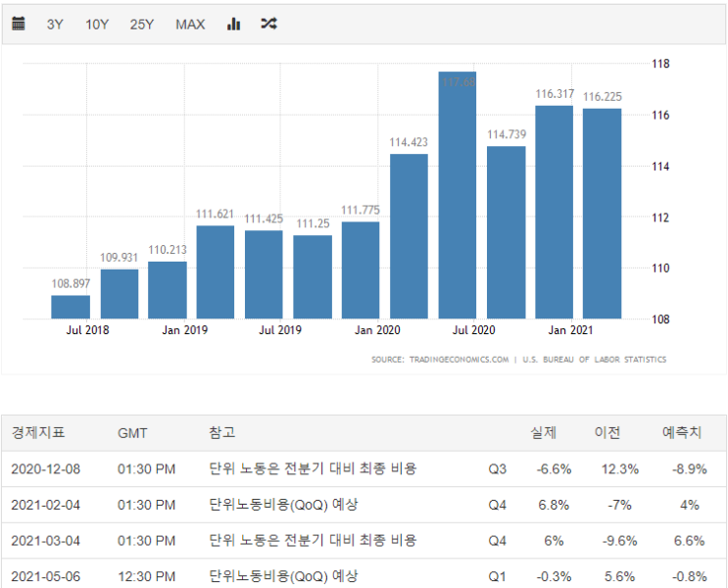Click the Jul 2019 axis label
Image resolution: width=728 pixels, height=588 pixels.
(x=280, y=330)
